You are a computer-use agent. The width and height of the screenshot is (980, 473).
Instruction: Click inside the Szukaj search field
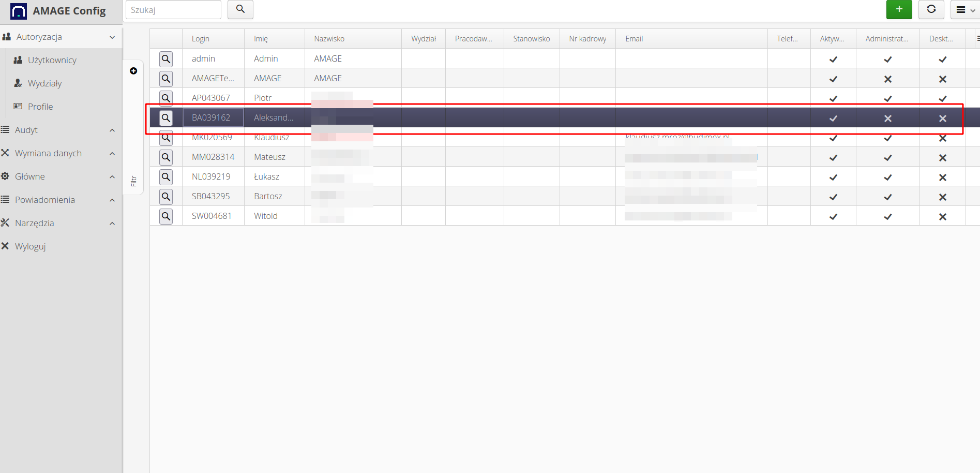tap(173, 9)
